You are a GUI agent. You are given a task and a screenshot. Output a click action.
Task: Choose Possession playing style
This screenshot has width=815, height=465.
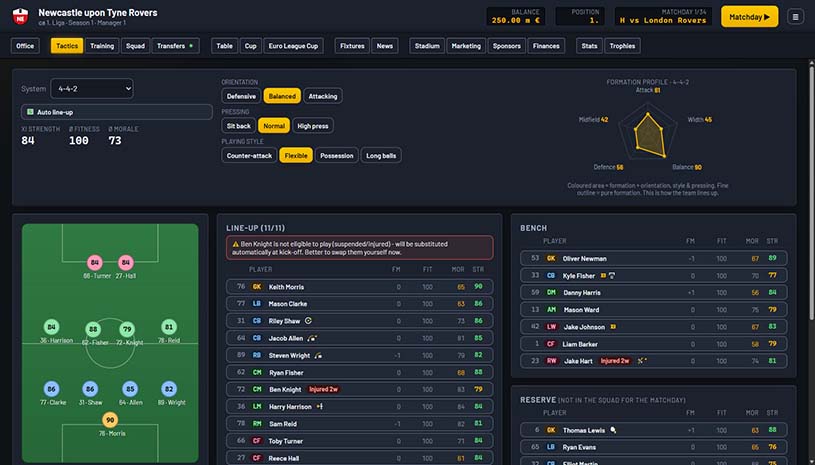coord(337,155)
